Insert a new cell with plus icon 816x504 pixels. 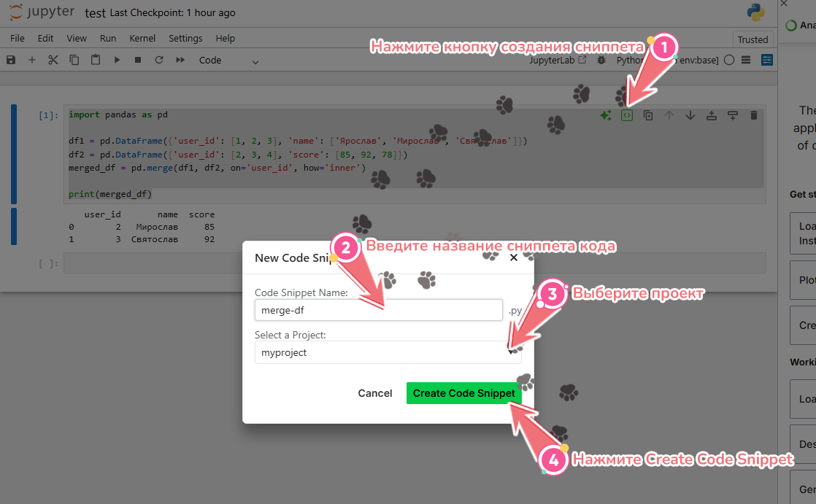pos(31,61)
